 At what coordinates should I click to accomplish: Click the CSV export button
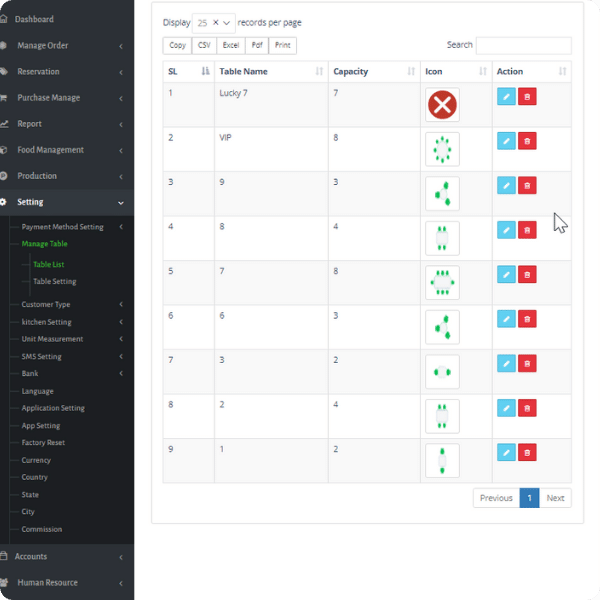pyautogui.click(x=203, y=45)
